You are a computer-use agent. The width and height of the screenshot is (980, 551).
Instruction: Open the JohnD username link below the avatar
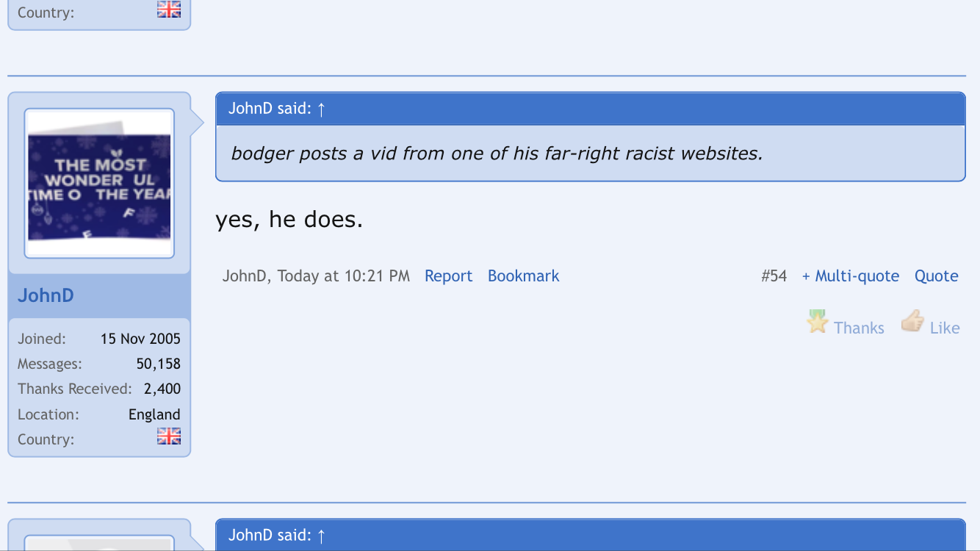pyautogui.click(x=46, y=295)
